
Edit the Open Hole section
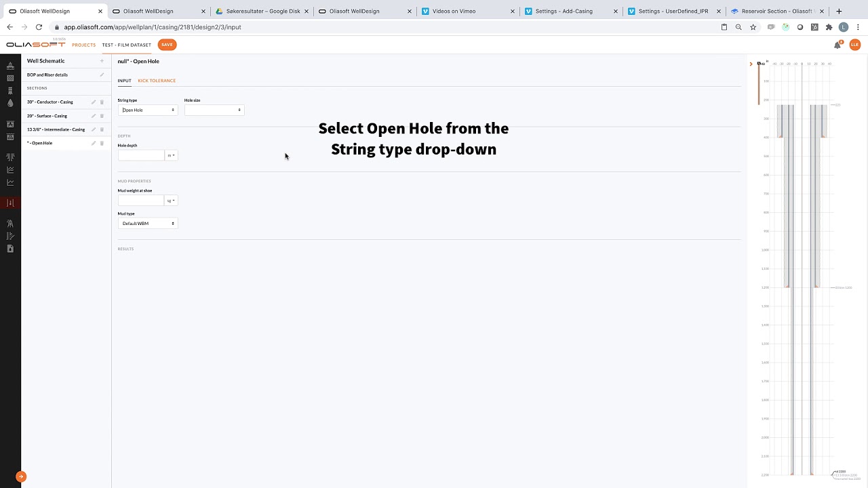click(94, 143)
